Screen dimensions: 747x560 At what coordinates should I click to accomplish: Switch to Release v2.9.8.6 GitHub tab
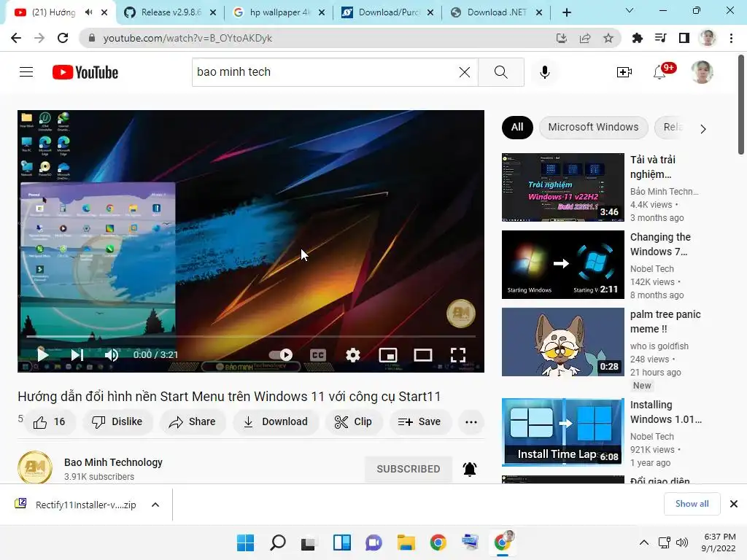point(169,12)
